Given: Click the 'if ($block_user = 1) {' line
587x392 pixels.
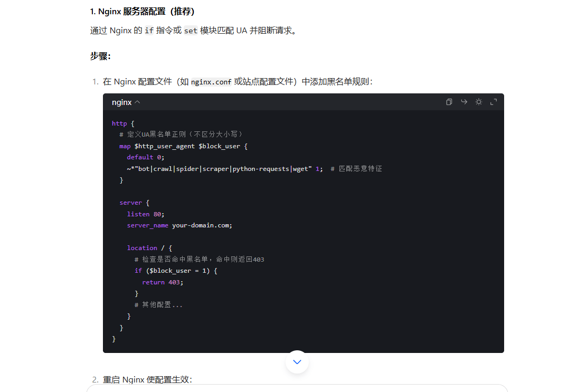Looking at the screenshot, I should point(176,271).
